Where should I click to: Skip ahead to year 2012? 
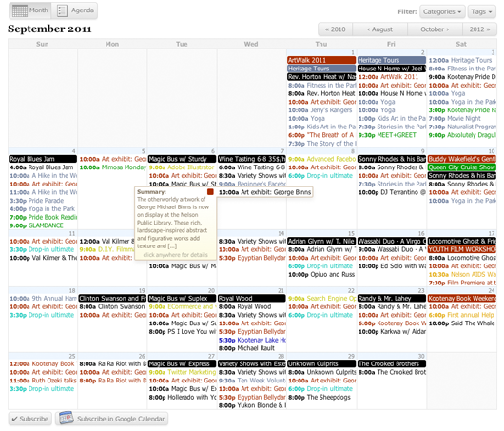[479, 29]
